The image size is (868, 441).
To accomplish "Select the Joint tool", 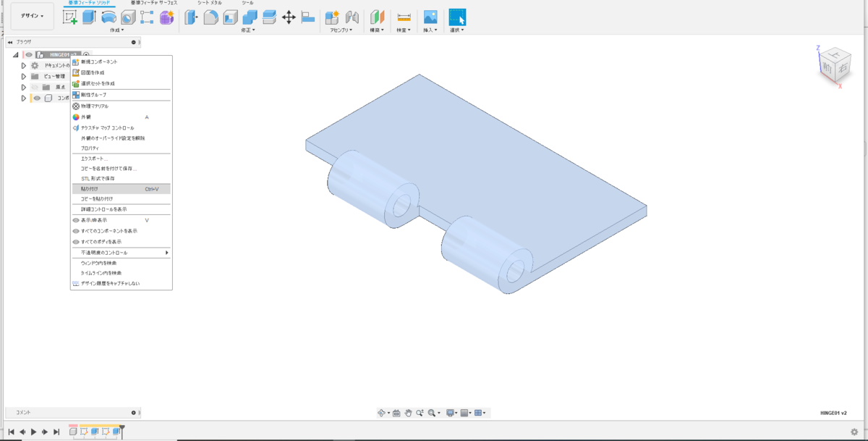I will [x=352, y=17].
